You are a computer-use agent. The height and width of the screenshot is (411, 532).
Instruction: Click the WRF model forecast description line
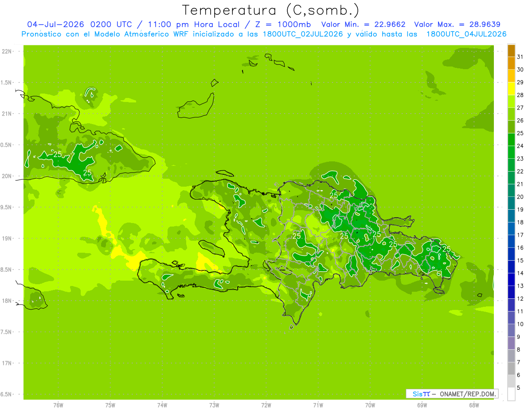(264, 34)
